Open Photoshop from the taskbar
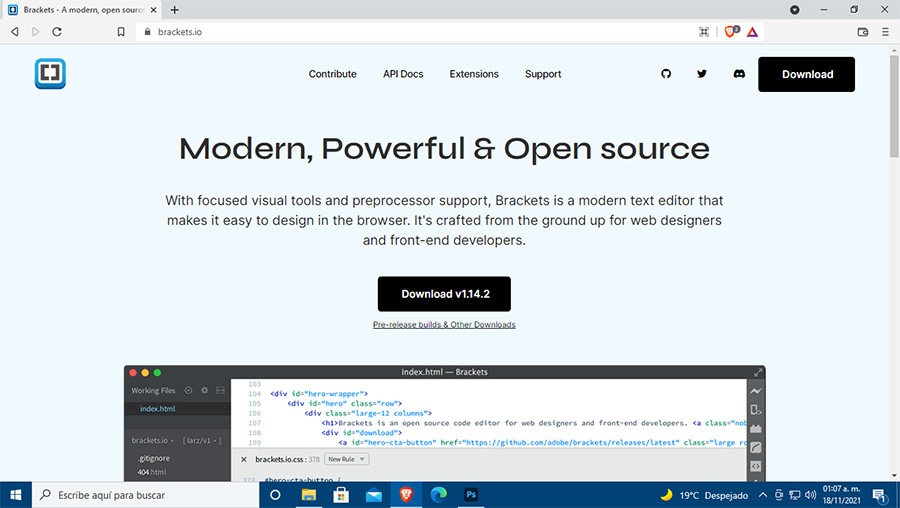This screenshot has height=508, width=900. point(471,494)
